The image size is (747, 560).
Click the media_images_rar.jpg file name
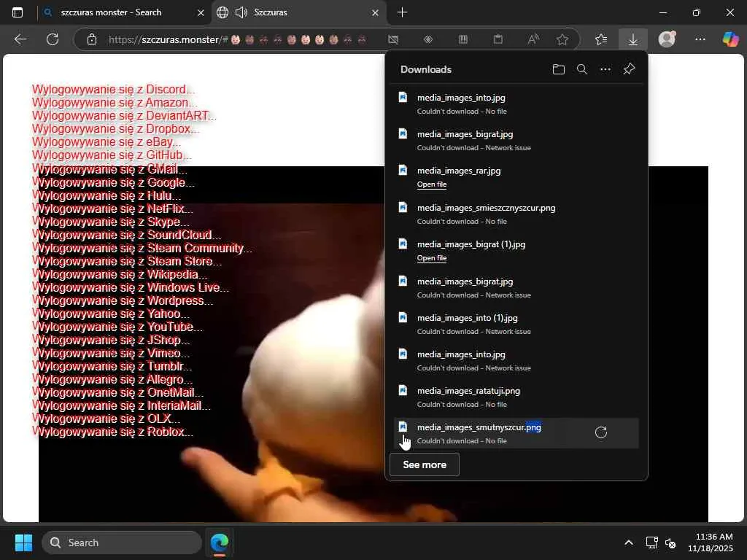[459, 171]
